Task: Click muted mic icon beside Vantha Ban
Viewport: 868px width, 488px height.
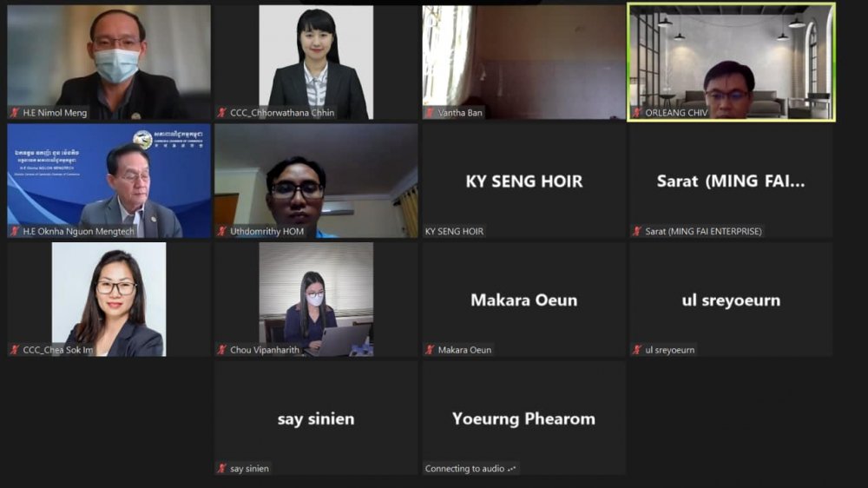Action: [x=430, y=113]
